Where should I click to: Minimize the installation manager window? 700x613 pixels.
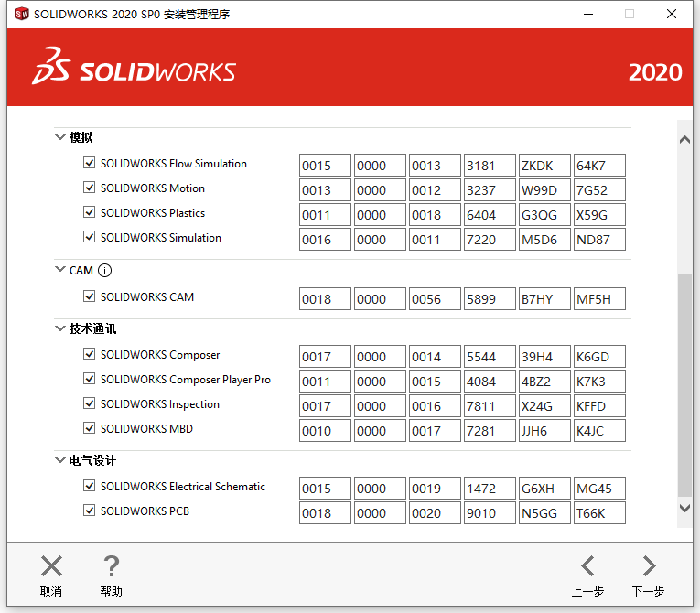click(x=588, y=14)
